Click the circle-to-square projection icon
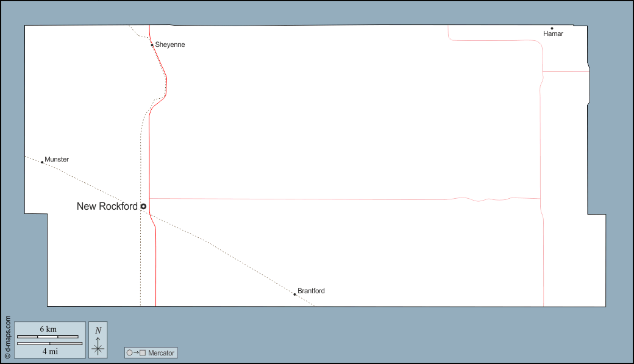634x364 pixels. [x=135, y=353]
